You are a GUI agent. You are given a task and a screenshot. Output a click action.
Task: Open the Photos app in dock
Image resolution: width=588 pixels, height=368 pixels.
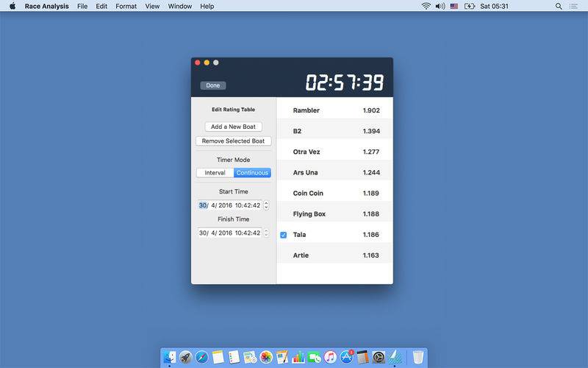(266, 357)
